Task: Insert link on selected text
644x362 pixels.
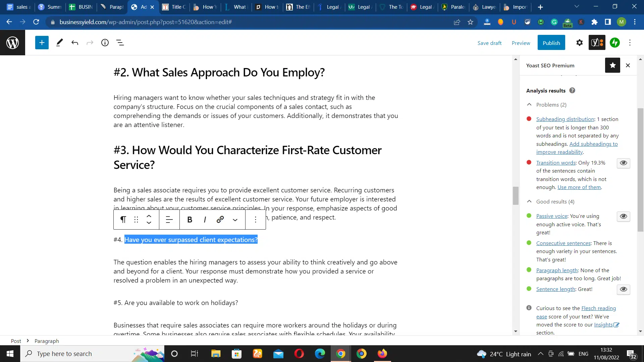Action: point(220,220)
